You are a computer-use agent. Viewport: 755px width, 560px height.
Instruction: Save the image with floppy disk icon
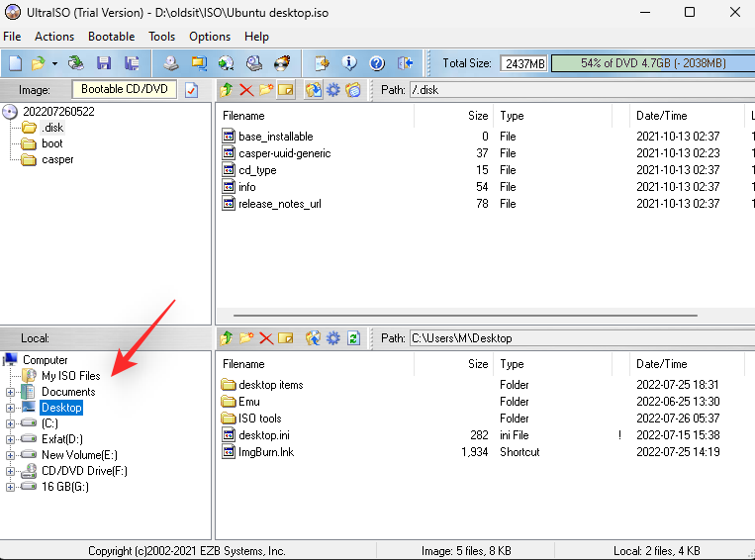coord(104,63)
